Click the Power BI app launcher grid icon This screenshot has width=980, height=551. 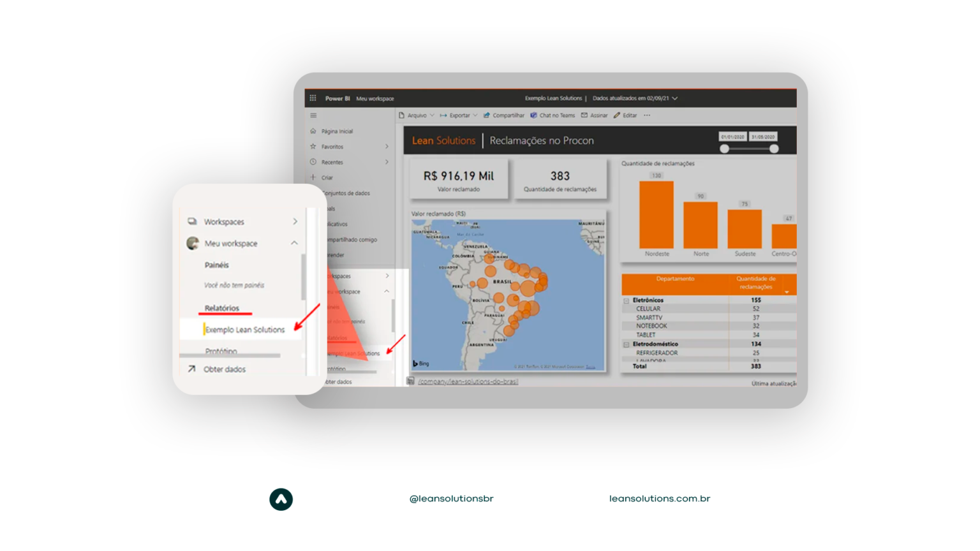312,98
